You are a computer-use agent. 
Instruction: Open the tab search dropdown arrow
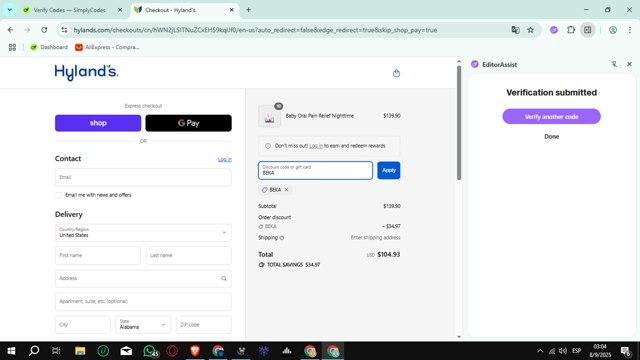click(9, 10)
